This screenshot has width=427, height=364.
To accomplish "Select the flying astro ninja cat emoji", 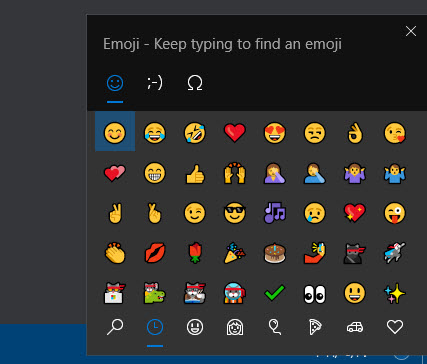I will coord(395,253).
